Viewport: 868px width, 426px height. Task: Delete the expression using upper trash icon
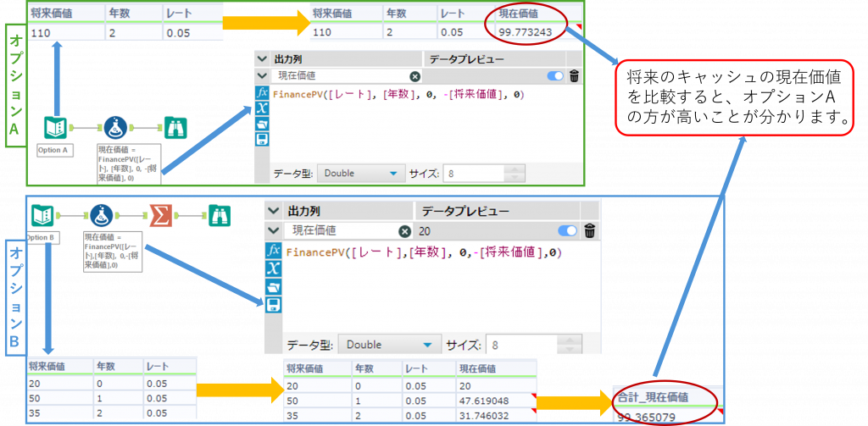(574, 76)
